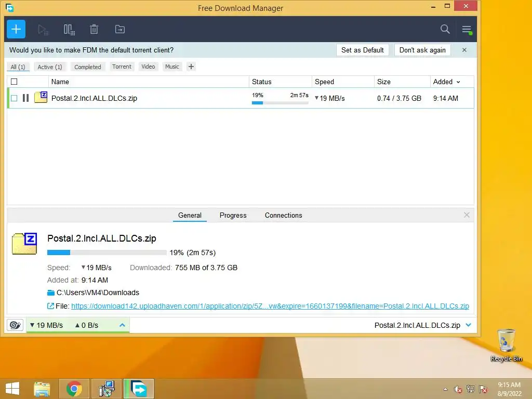Add a custom tag filter
Image resolution: width=532 pixels, height=399 pixels.
[191, 66]
